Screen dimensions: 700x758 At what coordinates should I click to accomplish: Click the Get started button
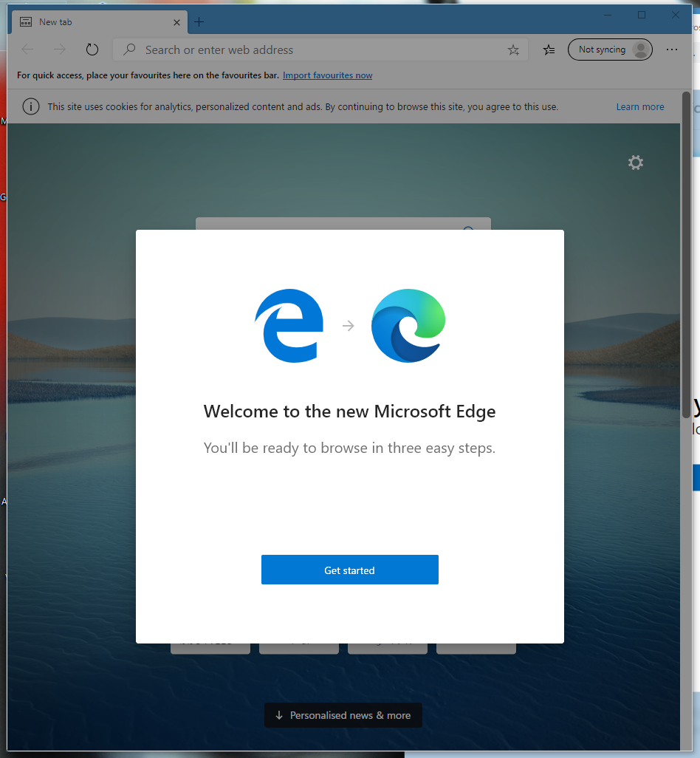(x=350, y=570)
